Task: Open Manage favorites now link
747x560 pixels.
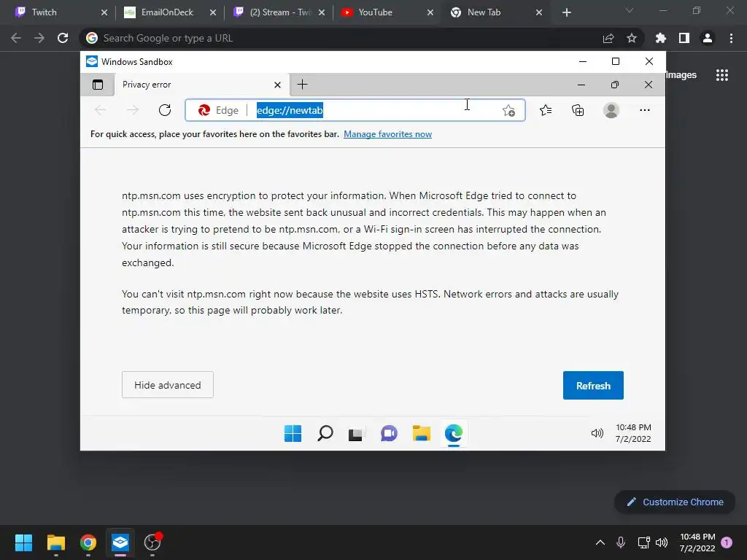Action: tap(387, 134)
